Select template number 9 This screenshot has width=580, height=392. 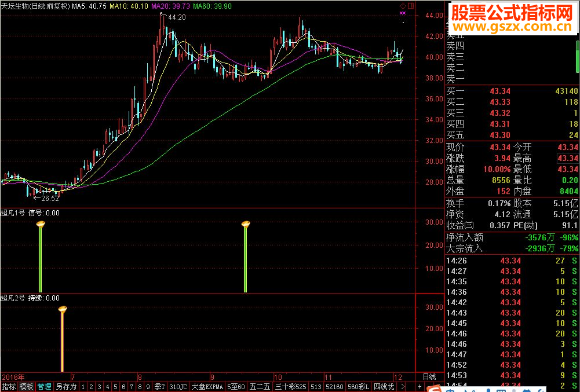(x=148, y=387)
